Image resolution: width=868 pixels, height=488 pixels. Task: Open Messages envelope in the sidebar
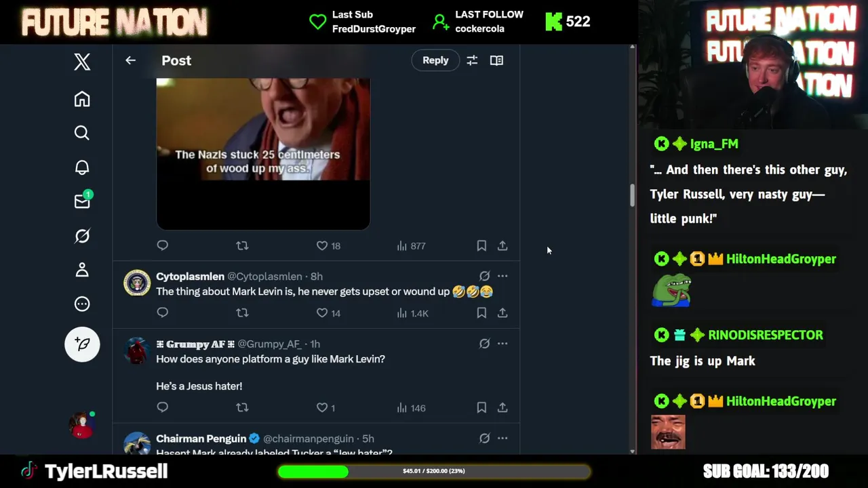(82, 201)
